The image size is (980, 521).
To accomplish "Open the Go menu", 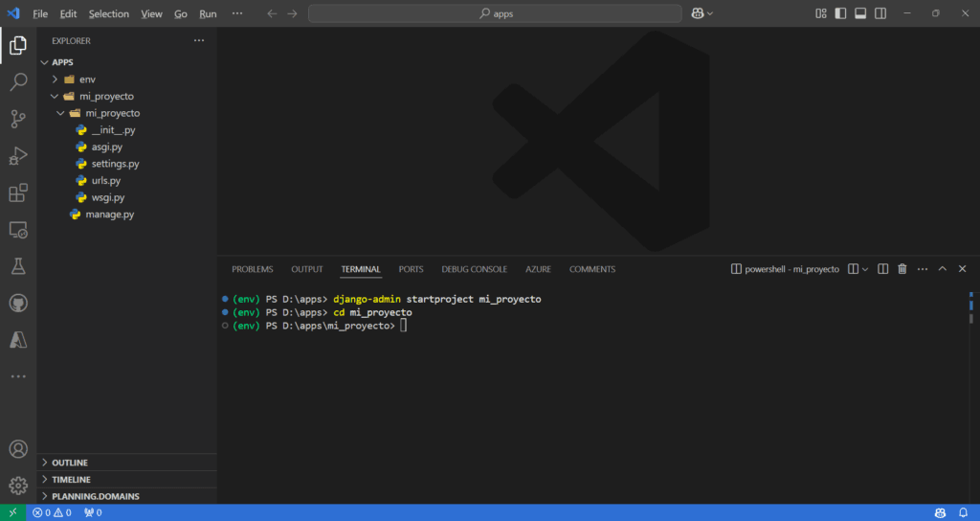I will click(x=181, y=13).
